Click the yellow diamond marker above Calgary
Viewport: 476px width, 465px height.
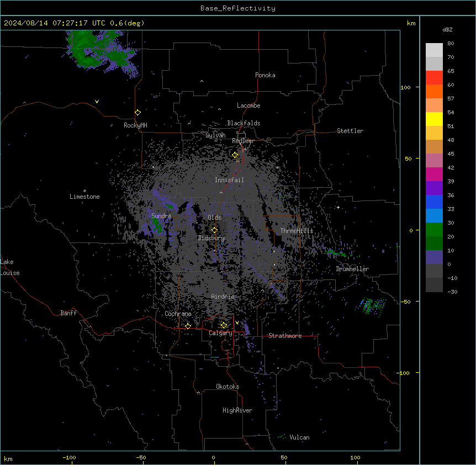224,325
